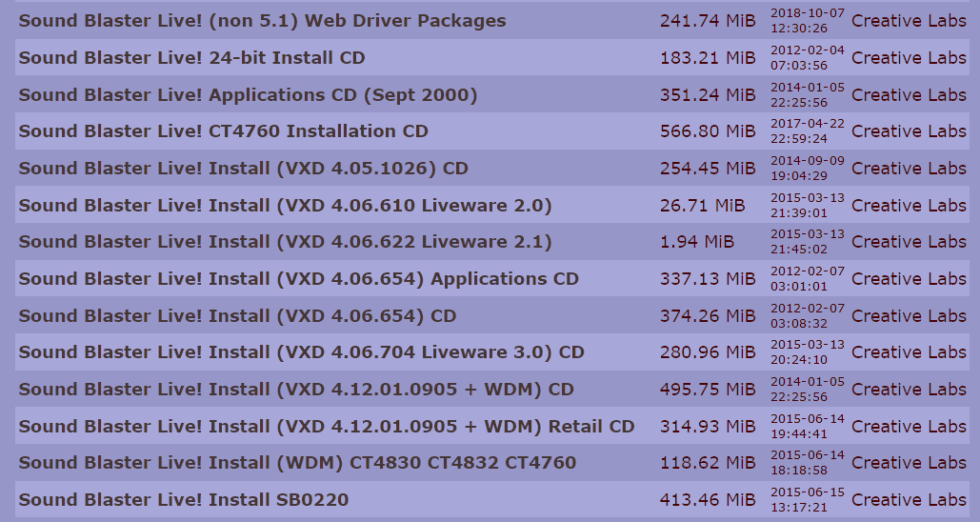980x522 pixels.
Task: Click Creative Labs in the CT4760 Installation CD row
Action: point(909,131)
